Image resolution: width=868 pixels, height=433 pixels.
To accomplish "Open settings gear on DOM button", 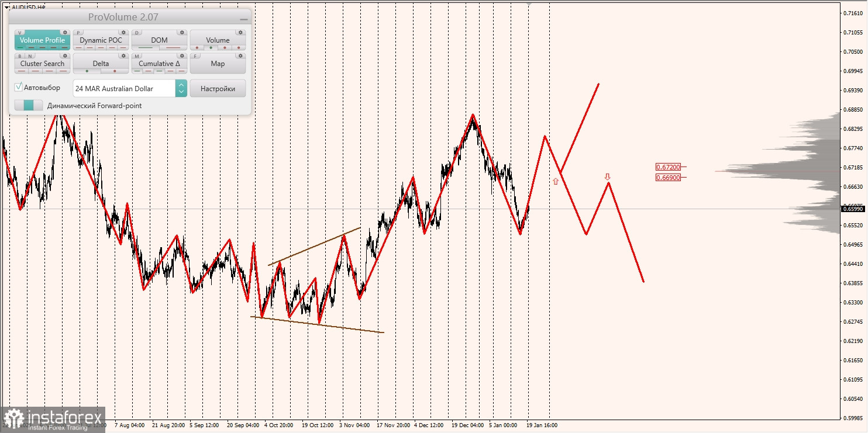I will (x=182, y=32).
